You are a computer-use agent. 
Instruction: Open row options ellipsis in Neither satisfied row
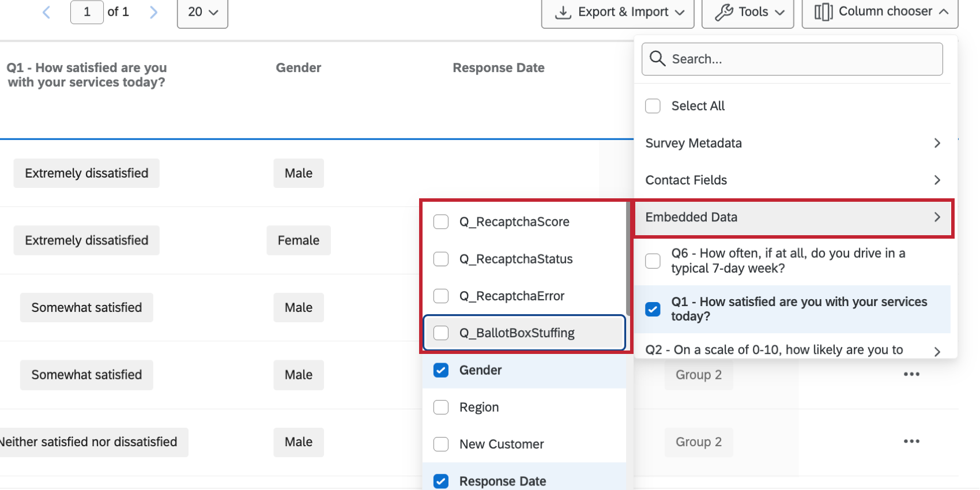(911, 441)
